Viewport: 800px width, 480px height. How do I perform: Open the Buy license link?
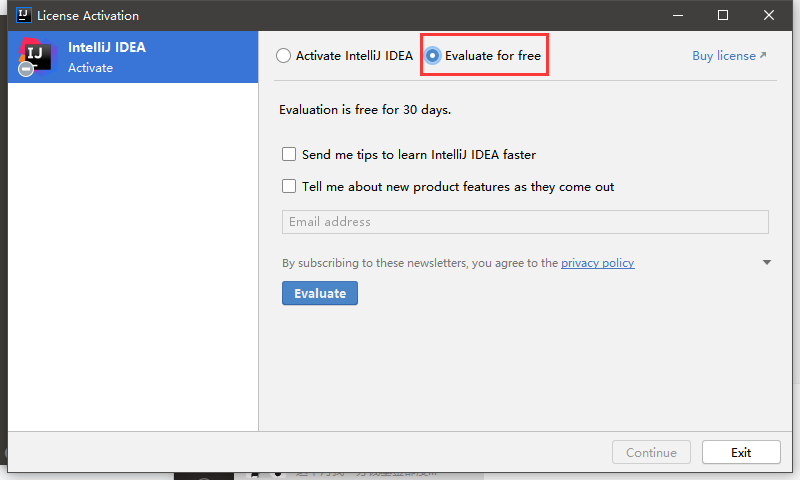(x=729, y=56)
